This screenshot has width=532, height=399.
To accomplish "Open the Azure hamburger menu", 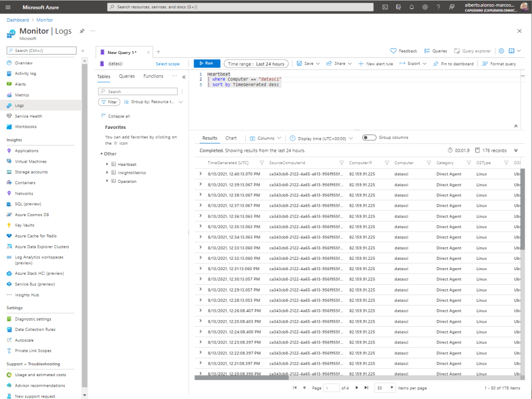I will (x=8, y=7).
